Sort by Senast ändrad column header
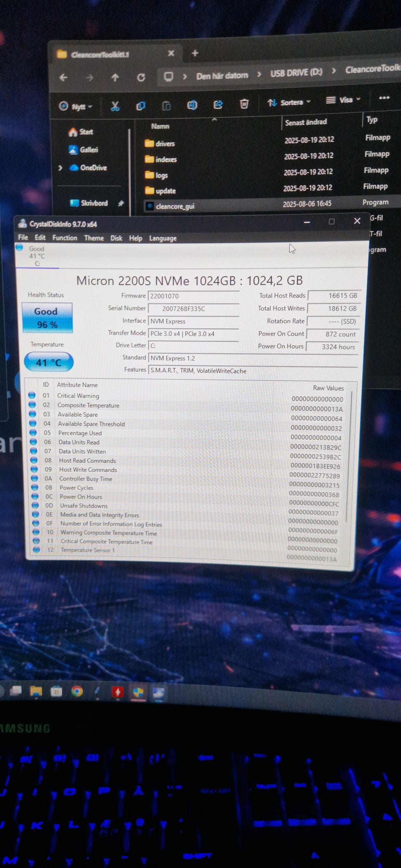Screen dimensions: 401x868 [x=306, y=122]
